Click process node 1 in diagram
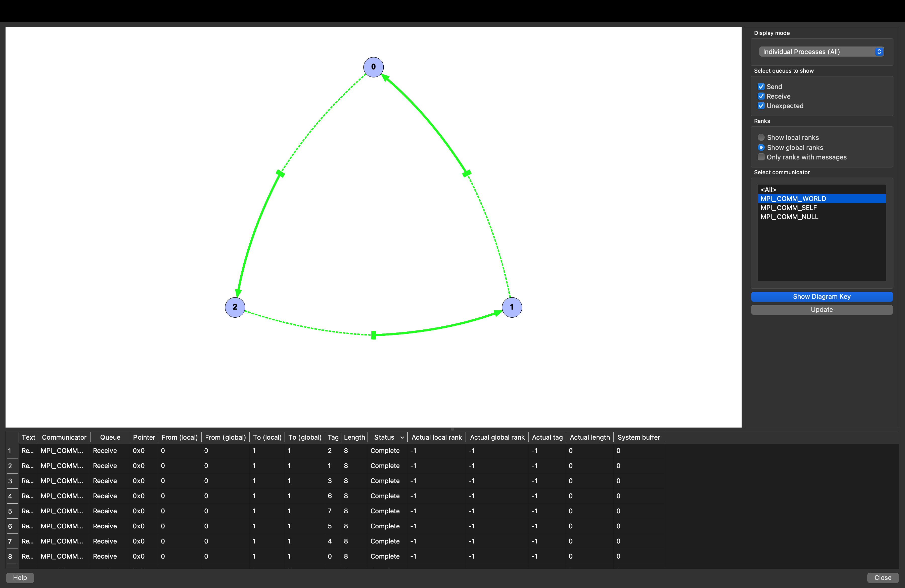This screenshot has width=905, height=588. click(511, 307)
